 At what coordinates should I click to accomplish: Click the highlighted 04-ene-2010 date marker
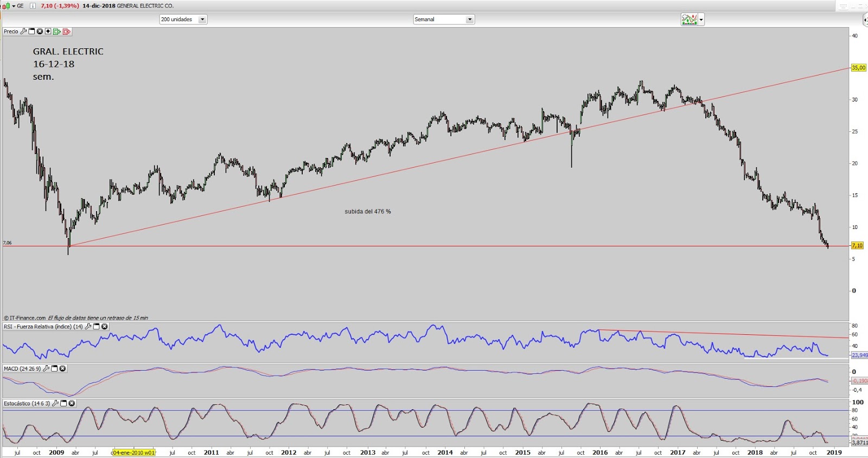(133, 453)
